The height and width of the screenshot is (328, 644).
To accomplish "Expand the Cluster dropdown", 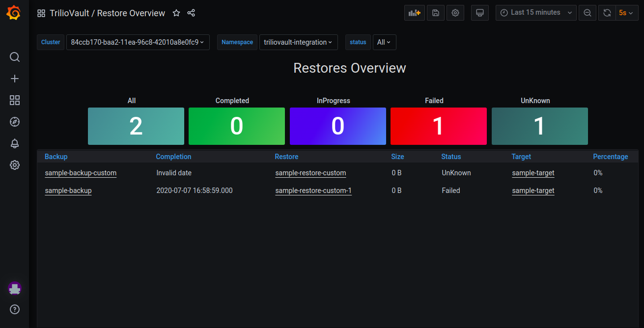I will tap(138, 42).
